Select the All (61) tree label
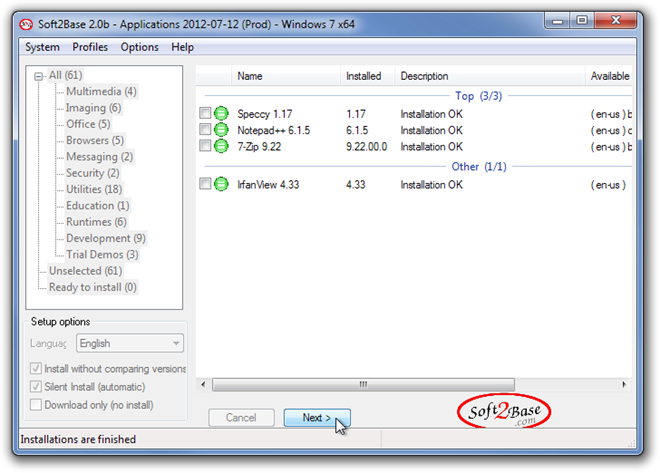This screenshot has height=473, width=660. point(65,75)
